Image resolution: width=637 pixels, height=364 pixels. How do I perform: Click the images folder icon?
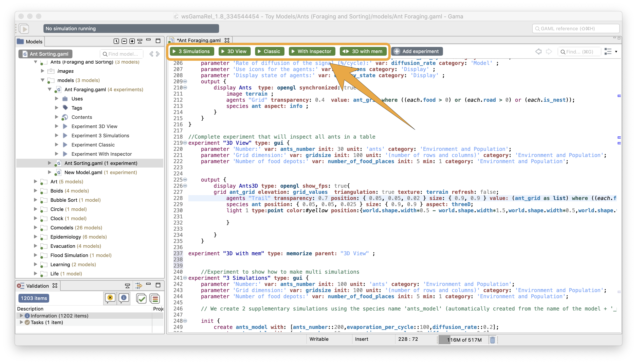click(51, 71)
